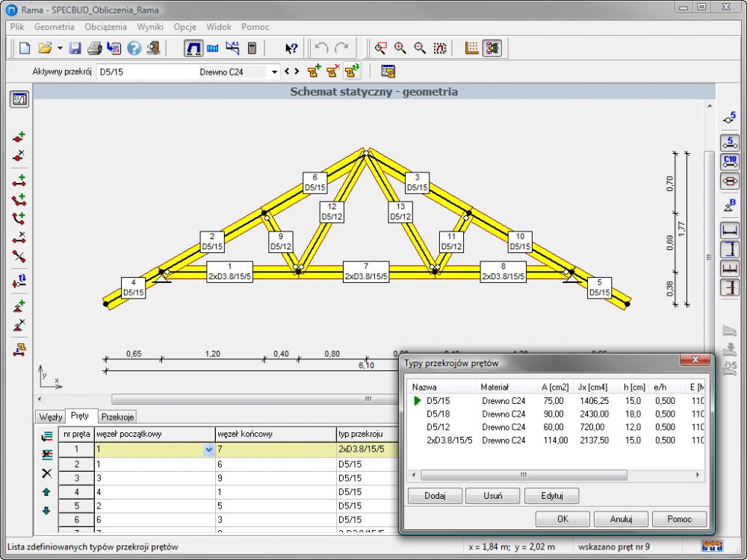
Task: Open the dropdown arrow next to Open folder
Action: (60, 49)
